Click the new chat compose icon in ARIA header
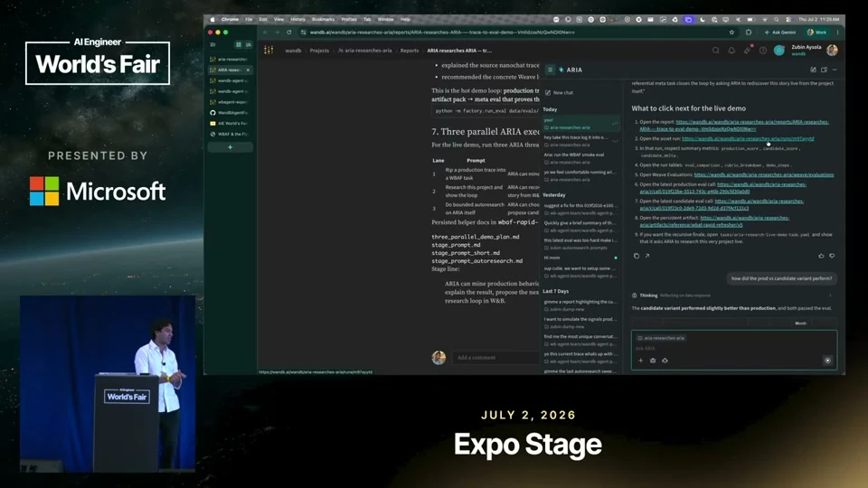Screen dimensions: 868x488 point(813,70)
